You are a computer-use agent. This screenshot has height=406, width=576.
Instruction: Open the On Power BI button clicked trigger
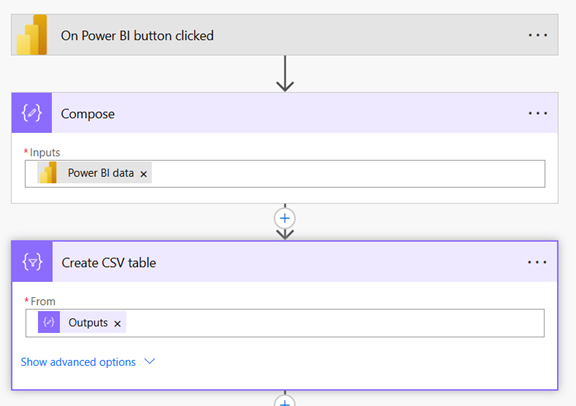pos(285,35)
